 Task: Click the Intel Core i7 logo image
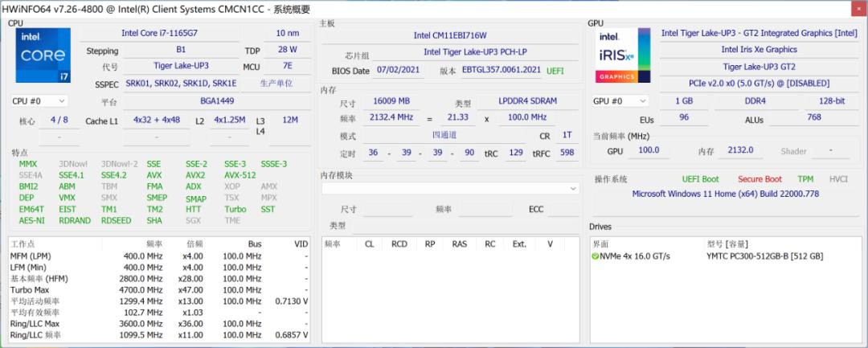tap(43, 55)
